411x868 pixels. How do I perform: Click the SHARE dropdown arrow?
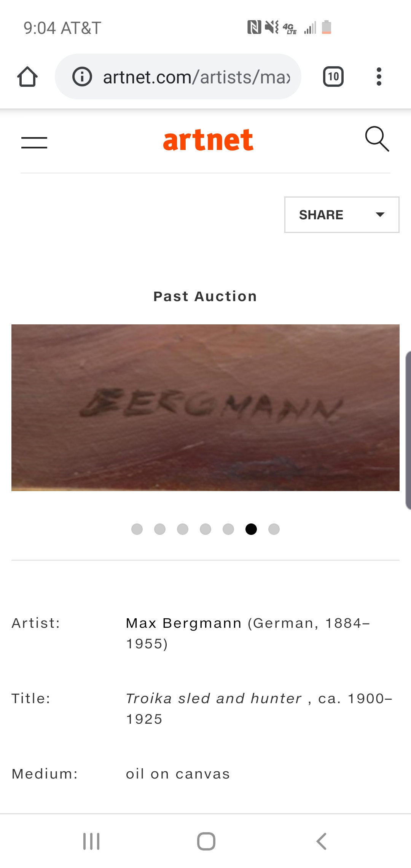click(x=380, y=215)
